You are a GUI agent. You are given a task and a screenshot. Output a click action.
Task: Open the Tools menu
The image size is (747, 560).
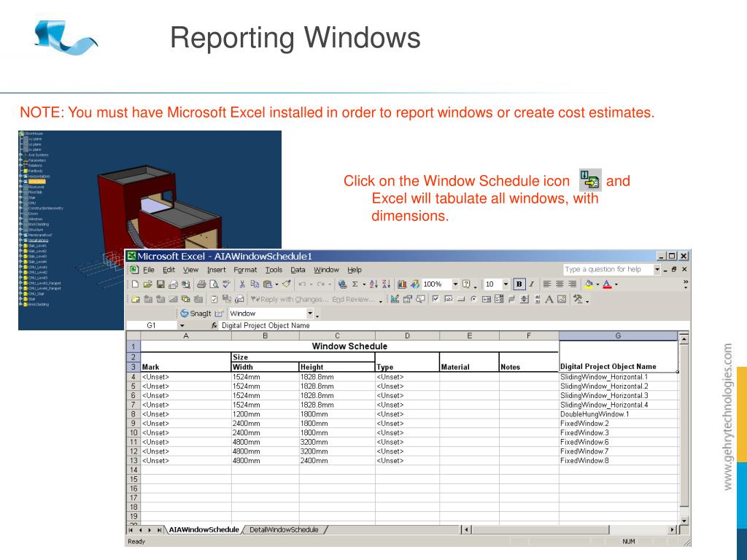click(274, 270)
